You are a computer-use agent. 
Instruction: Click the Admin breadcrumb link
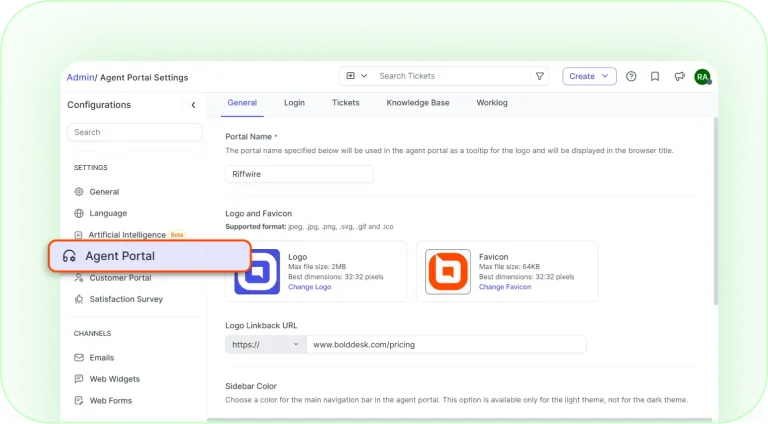[80, 77]
